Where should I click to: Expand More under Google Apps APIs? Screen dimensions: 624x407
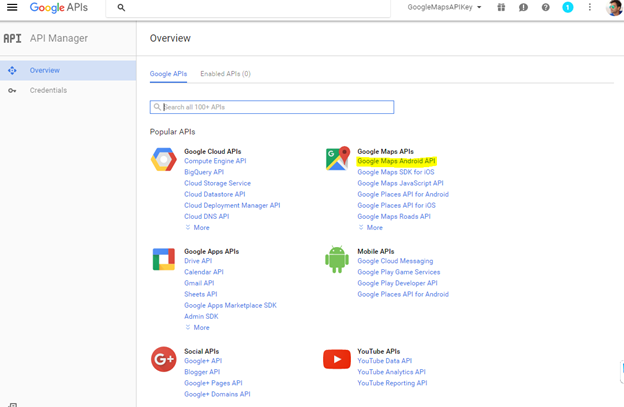coord(197,327)
